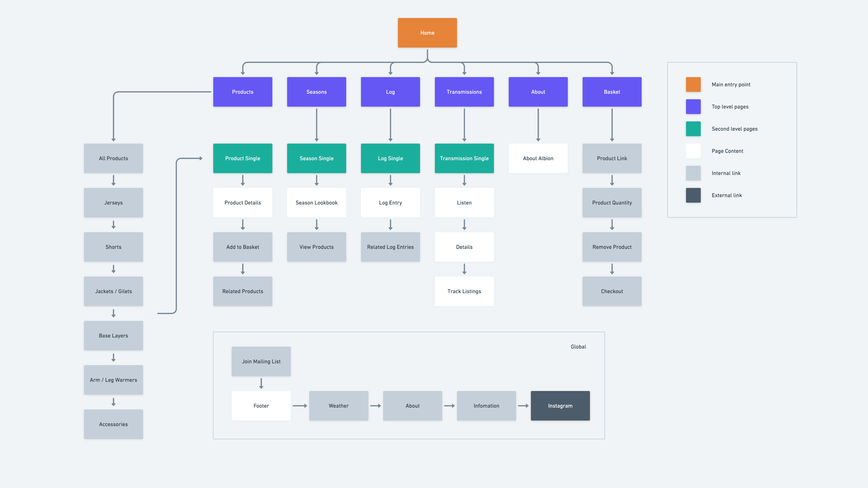Click the Instagram external link node
This screenshot has height=488, width=868.
560,406
